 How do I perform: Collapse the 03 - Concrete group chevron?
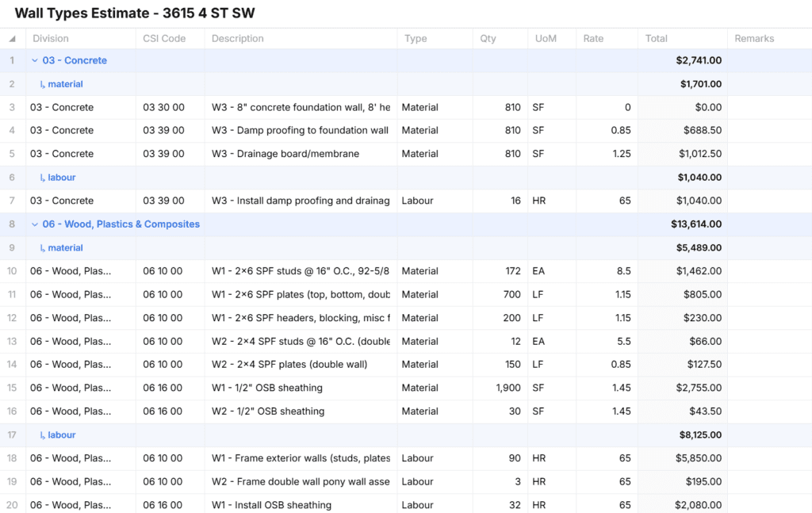coord(35,60)
